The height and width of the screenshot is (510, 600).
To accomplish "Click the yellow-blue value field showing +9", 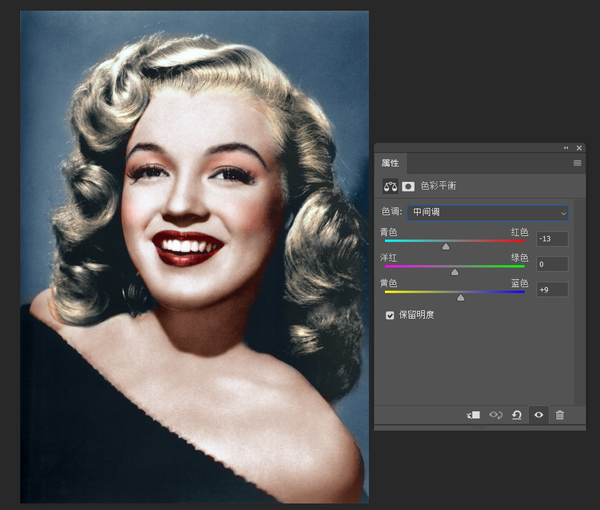I will pos(552,290).
